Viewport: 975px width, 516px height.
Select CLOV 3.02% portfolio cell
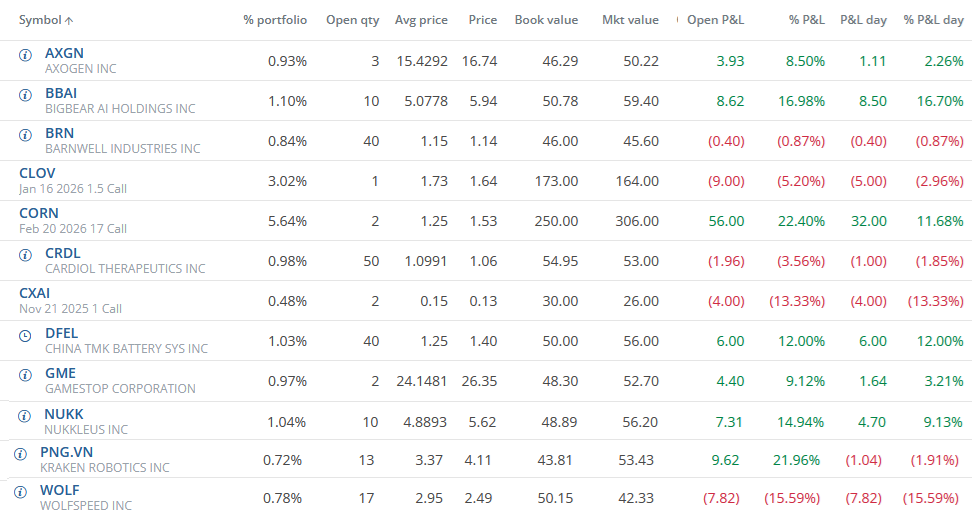pyautogui.click(x=287, y=182)
